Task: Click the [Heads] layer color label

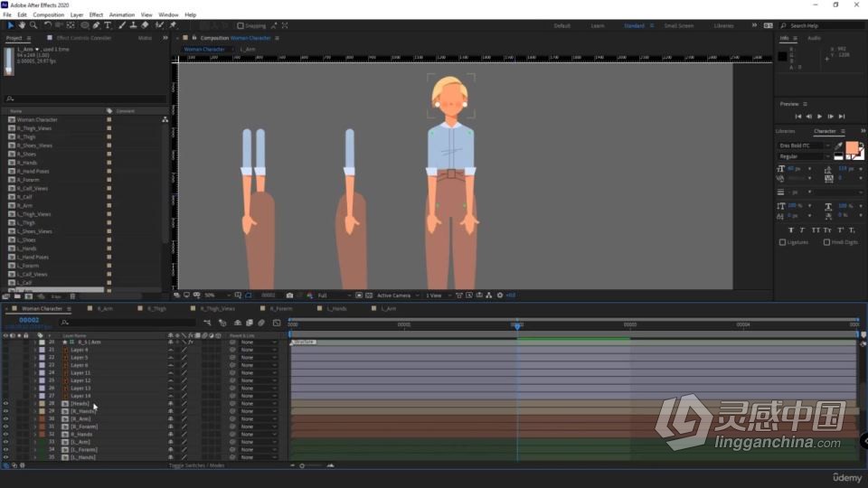Action: (42, 404)
